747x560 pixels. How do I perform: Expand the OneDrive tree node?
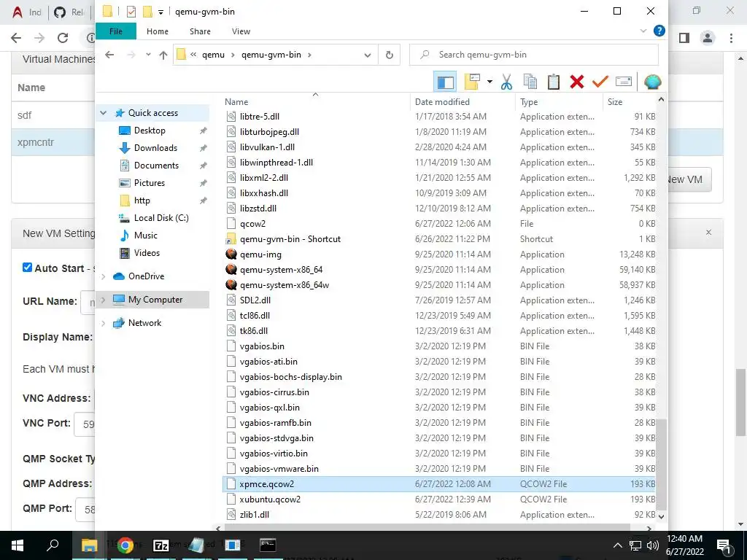(x=104, y=276)
